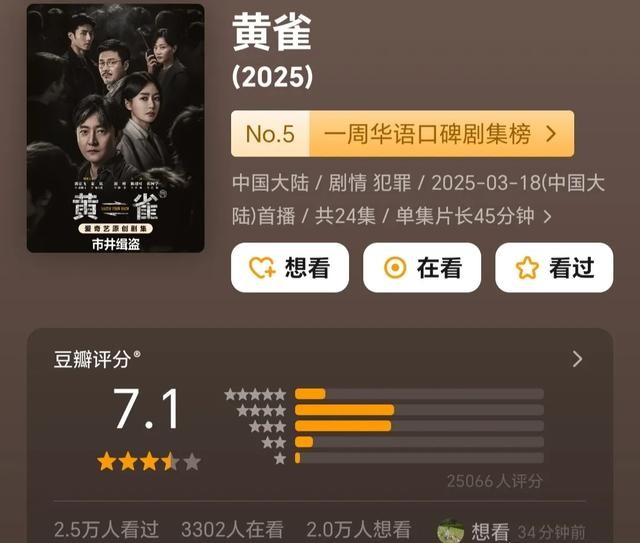Tap the user avatar beside 想看 34分钟前
This screenshot has height=543, width=640.
pos(450,531)
